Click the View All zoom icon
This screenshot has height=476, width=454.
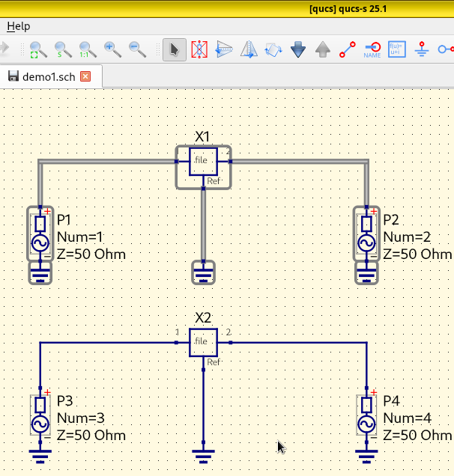(x=38, y=50)
